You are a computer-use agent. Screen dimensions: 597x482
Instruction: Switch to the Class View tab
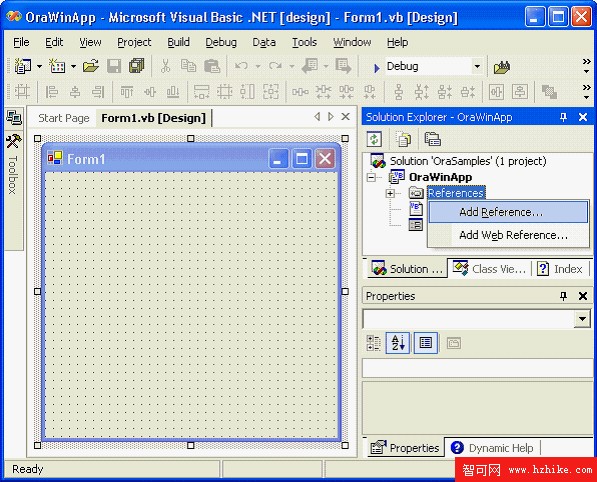(489, 269)
